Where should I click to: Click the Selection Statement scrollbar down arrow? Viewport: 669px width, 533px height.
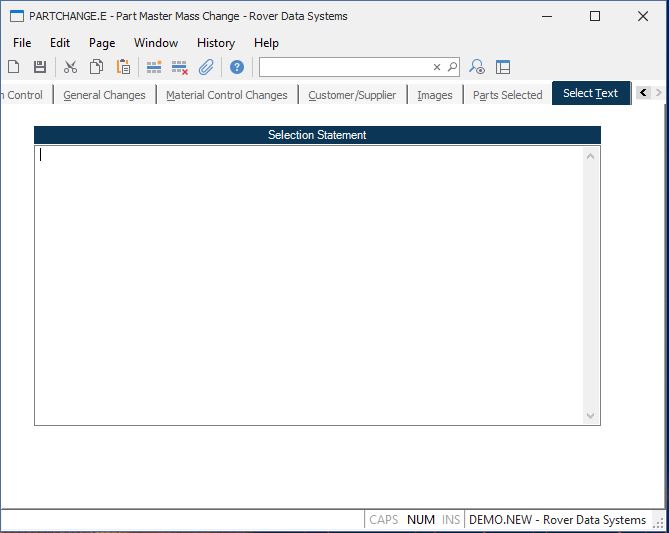click(590, 416)
